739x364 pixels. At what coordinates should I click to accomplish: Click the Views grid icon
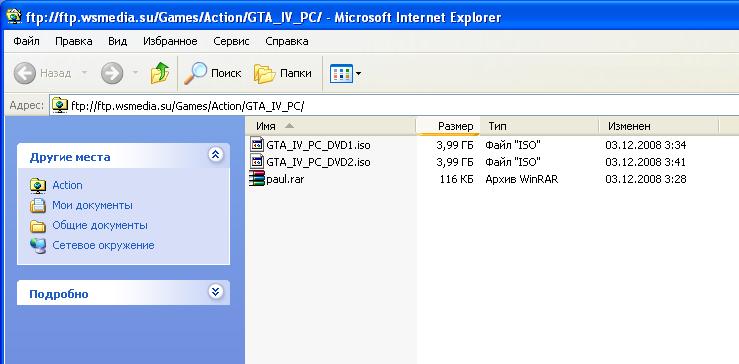coord(341,74)
